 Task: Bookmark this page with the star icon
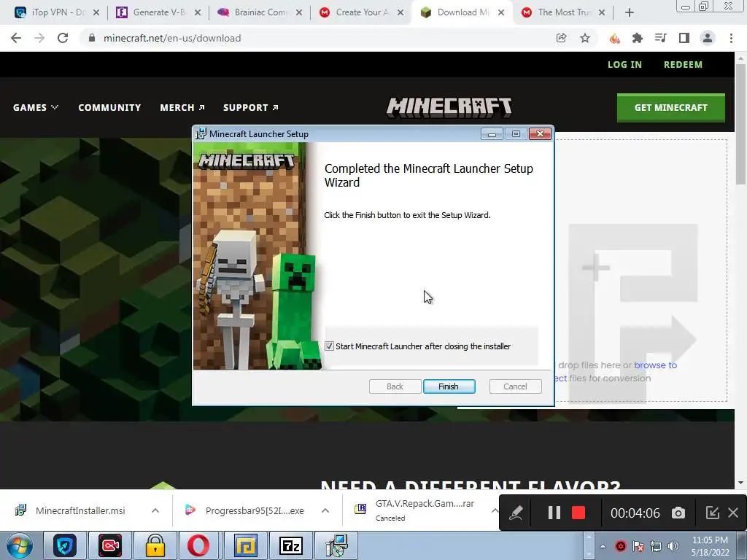tap(585, 38)
